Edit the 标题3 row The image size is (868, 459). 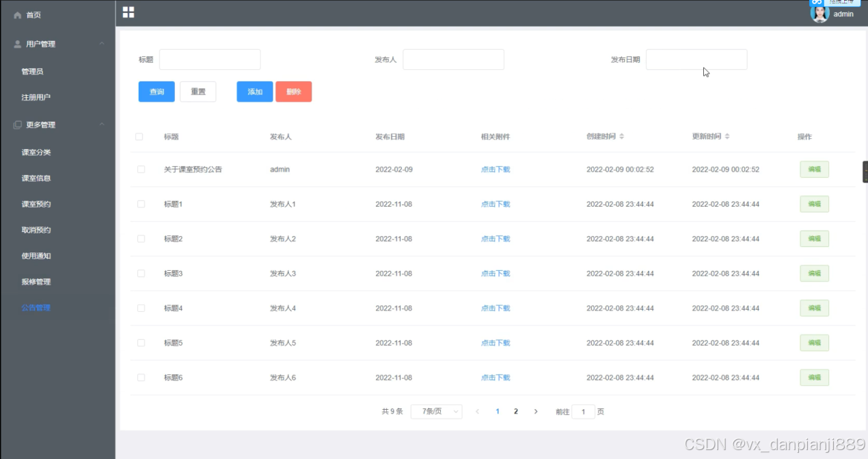815,273
